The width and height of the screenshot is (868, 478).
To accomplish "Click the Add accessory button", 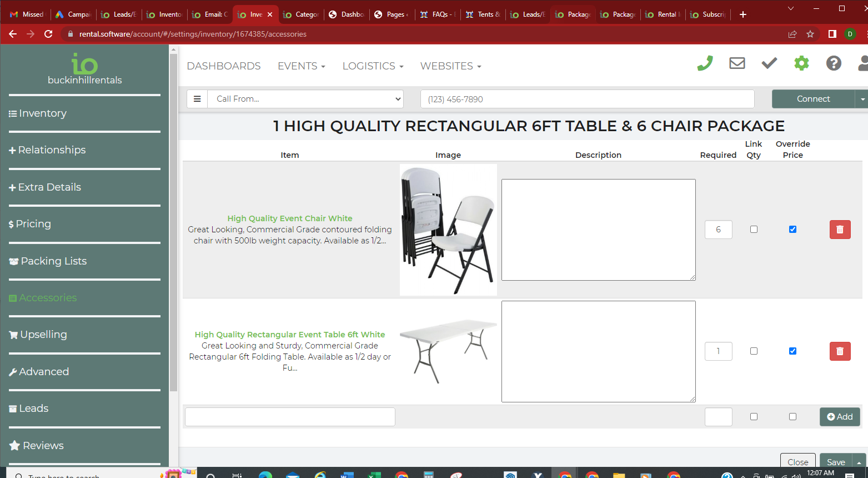I will [840, 417].
